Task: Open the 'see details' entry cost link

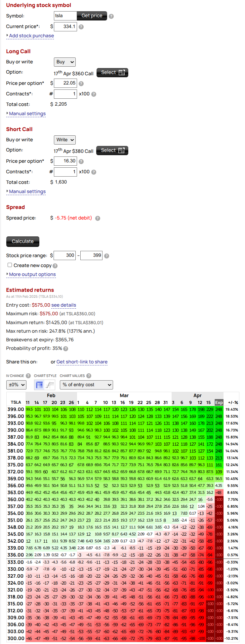Action: click(63, 305)
